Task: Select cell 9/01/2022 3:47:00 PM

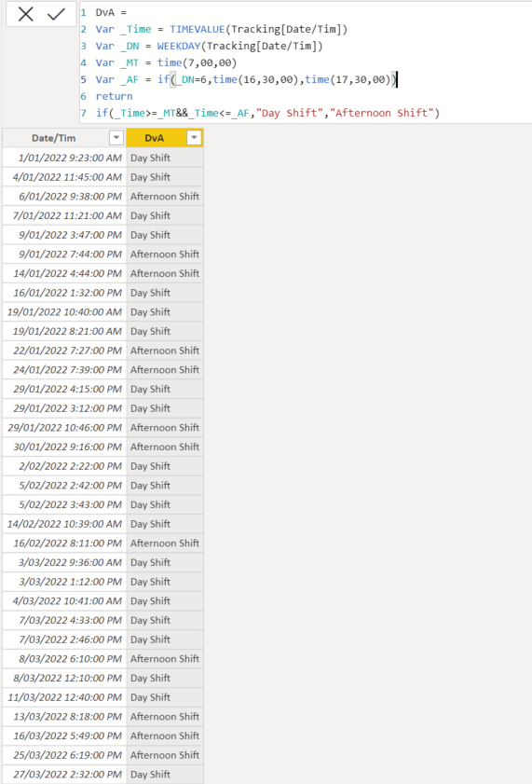Action: coord(64,235)
